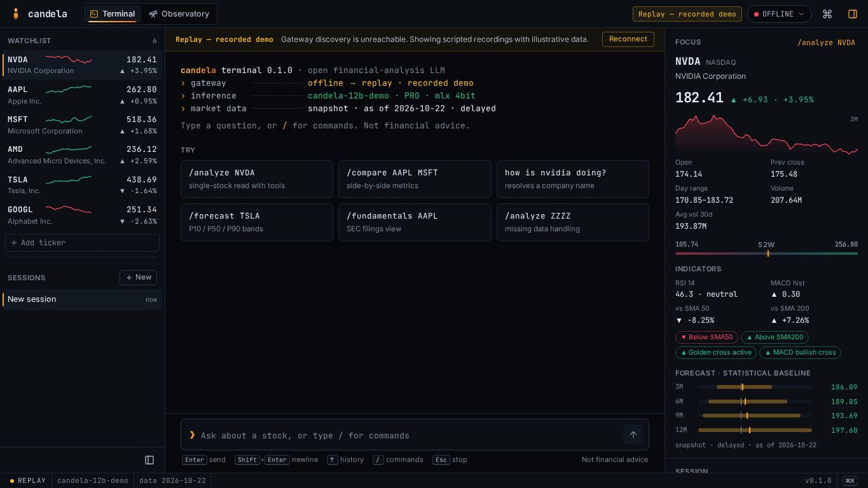Choose 'how is nvidia doing?' suggestion
Screen dimensions: 868x488
coord(572,179)
